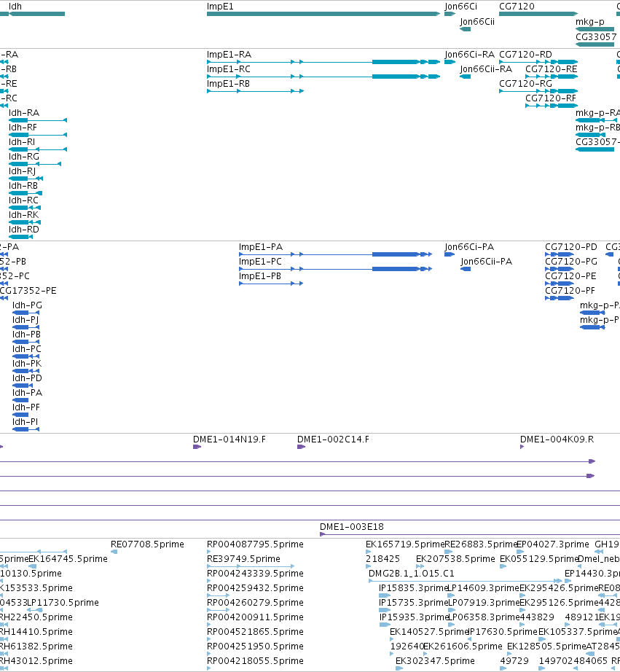Click protein CG17352-PE label
Screen dimensions: 620x672
28,291
